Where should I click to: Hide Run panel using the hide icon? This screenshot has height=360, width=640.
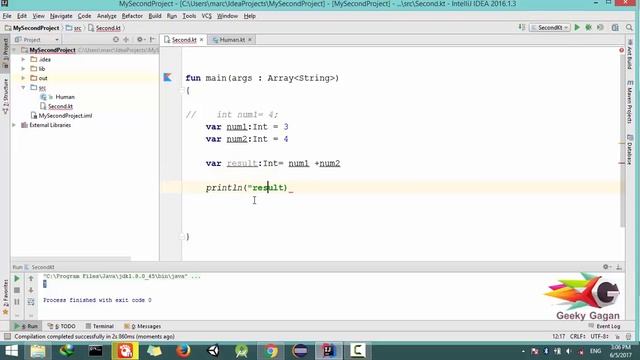619,267
